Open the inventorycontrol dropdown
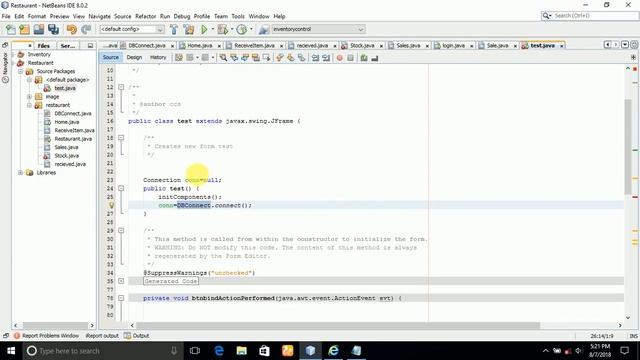This screenshot has height=360, width=640. tap(318, 29)
